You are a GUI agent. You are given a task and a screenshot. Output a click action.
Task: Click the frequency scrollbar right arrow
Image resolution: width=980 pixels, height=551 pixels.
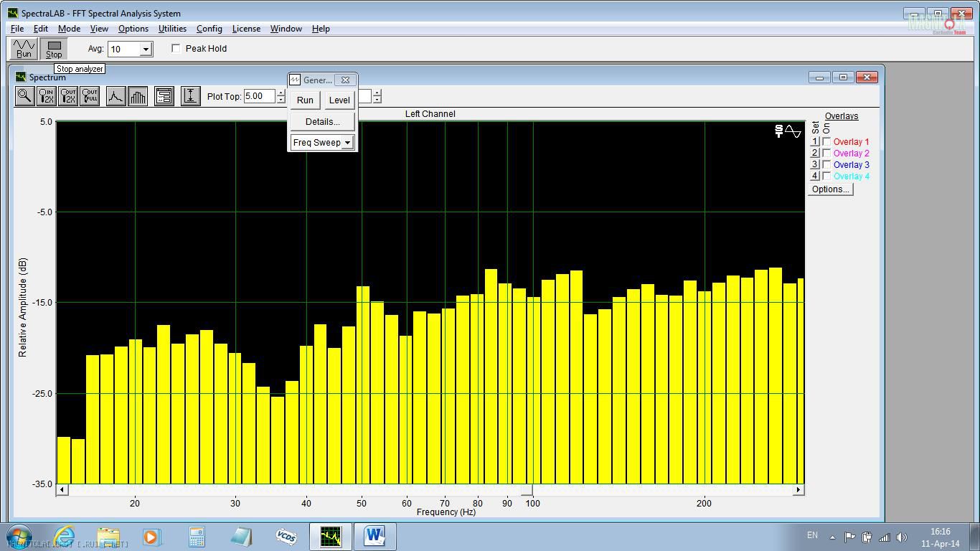pyautogui.click(x=798, y=490)
